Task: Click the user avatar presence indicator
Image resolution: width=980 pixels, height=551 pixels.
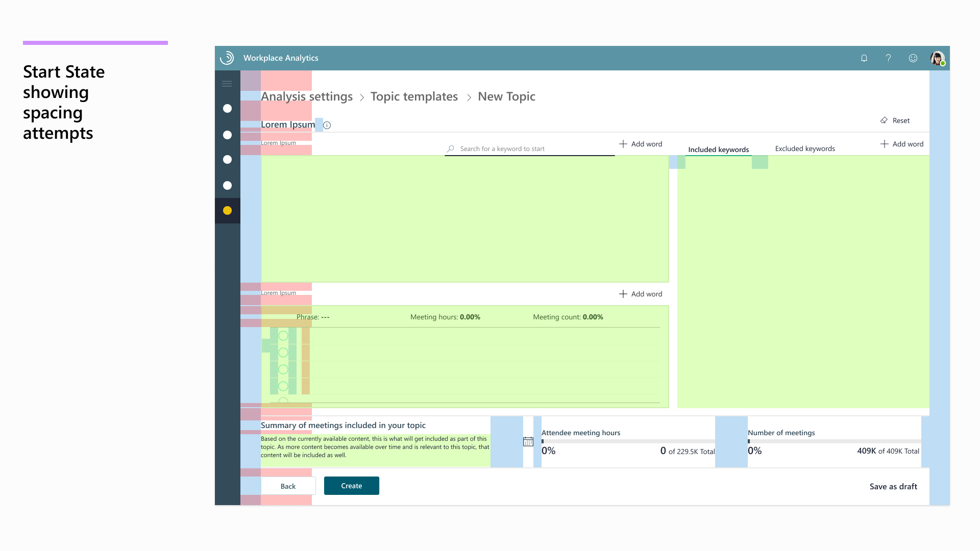Action: click(x=942, y=63)
